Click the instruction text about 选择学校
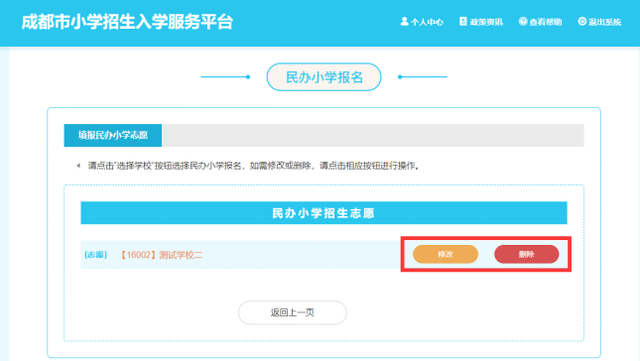The width and height of the screenshot is (640, 361). (x=253, y=166)
